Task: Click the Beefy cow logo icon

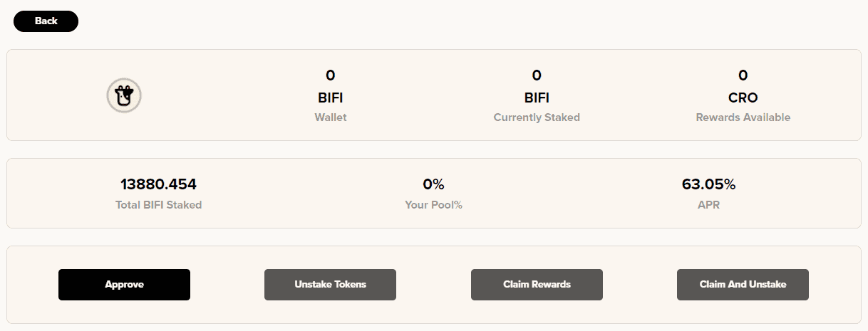Action: (x=124, y=95)
